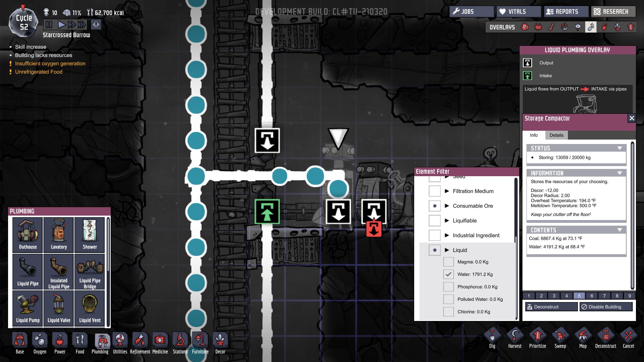Open the Oxygen overlay icon
This screenshot has width=644, height=362.
tap(525, 27)
